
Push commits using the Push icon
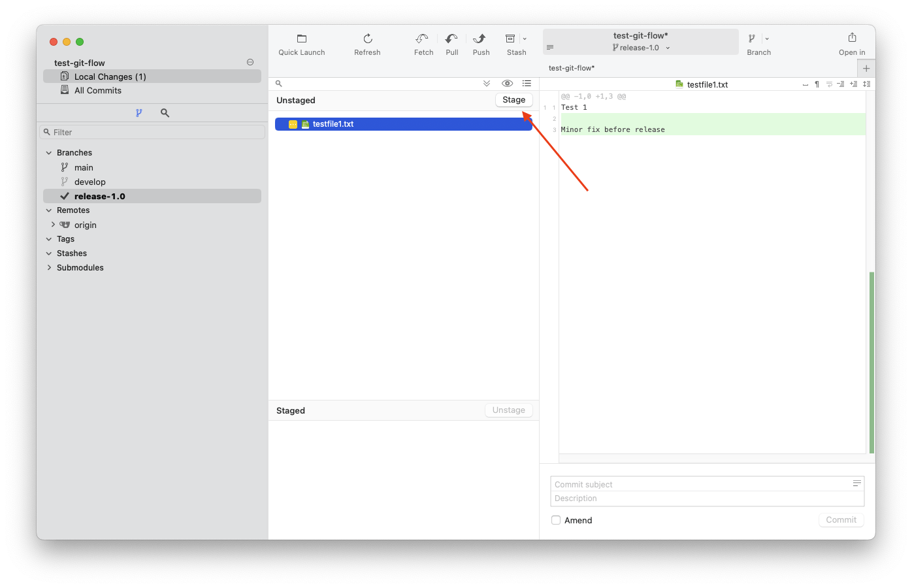coord(481,39)
